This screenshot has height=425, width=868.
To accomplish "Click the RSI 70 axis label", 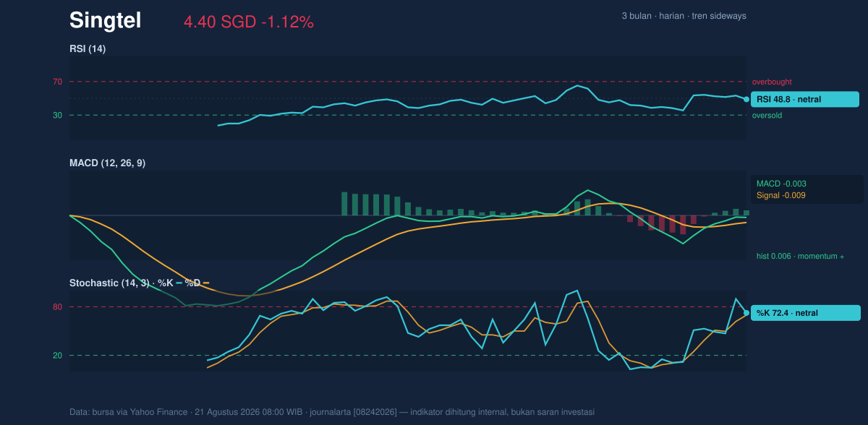I will (57, 82).
